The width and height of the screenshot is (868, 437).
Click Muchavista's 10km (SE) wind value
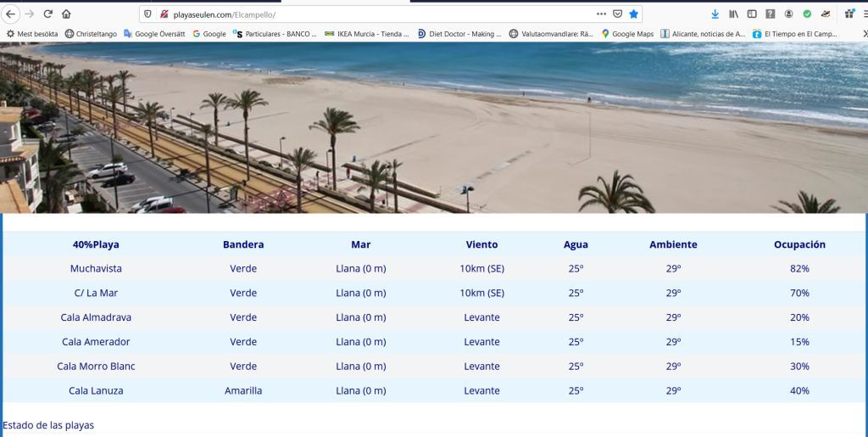point(481,269)
